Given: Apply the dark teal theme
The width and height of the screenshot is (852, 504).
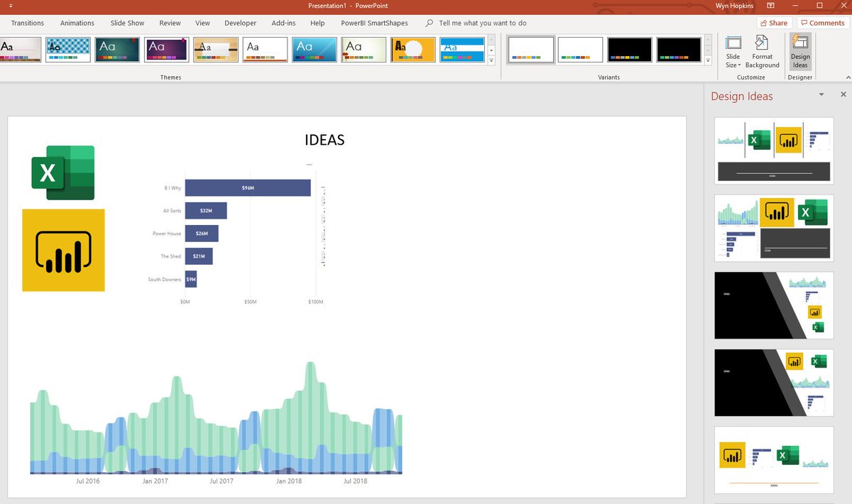Looking at the screenshot, I should point(117,50).
